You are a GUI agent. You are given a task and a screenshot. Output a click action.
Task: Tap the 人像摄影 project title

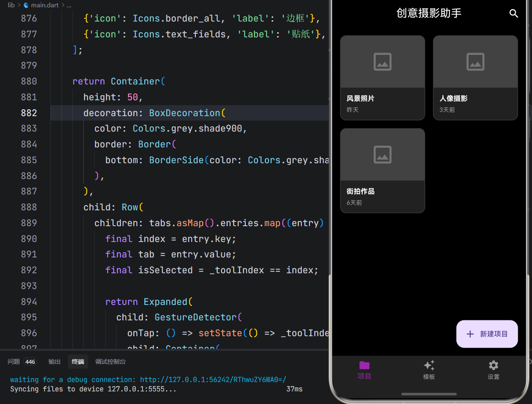(454, 98)
